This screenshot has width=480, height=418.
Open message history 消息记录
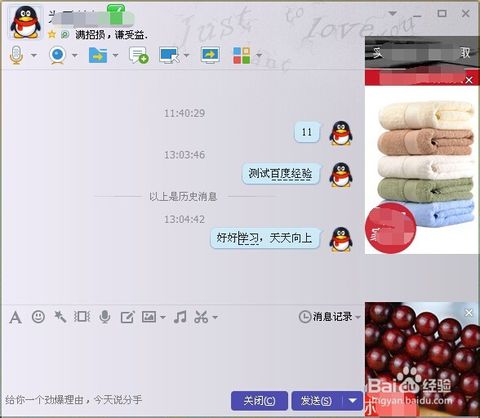coord(326,317)
